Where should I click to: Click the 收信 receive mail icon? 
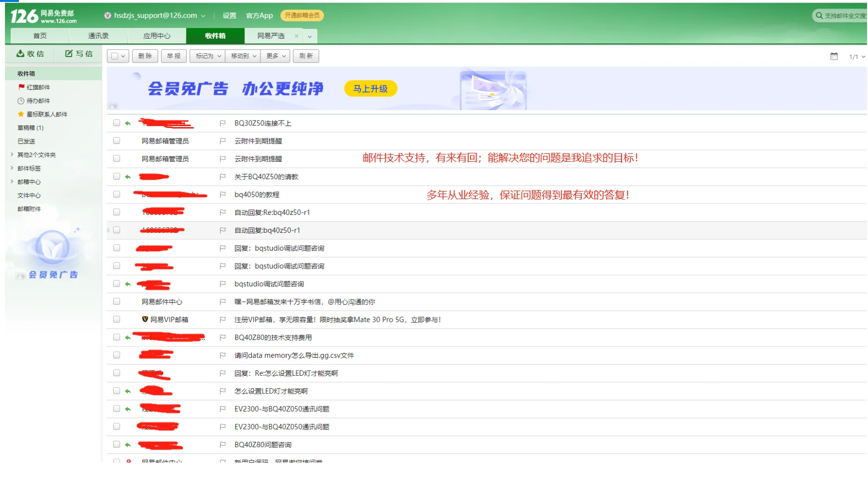[21, 54]
